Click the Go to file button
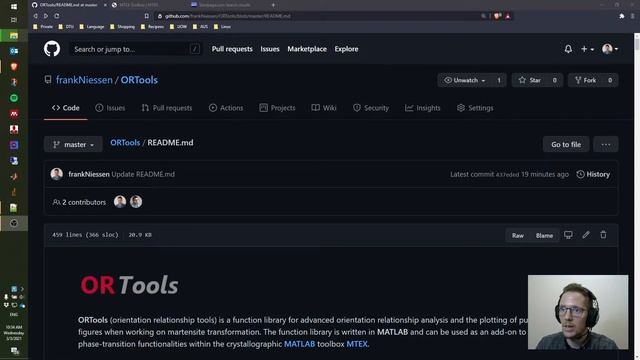The image size is (640, 360). pyautogui.click(x=566, y=144)
